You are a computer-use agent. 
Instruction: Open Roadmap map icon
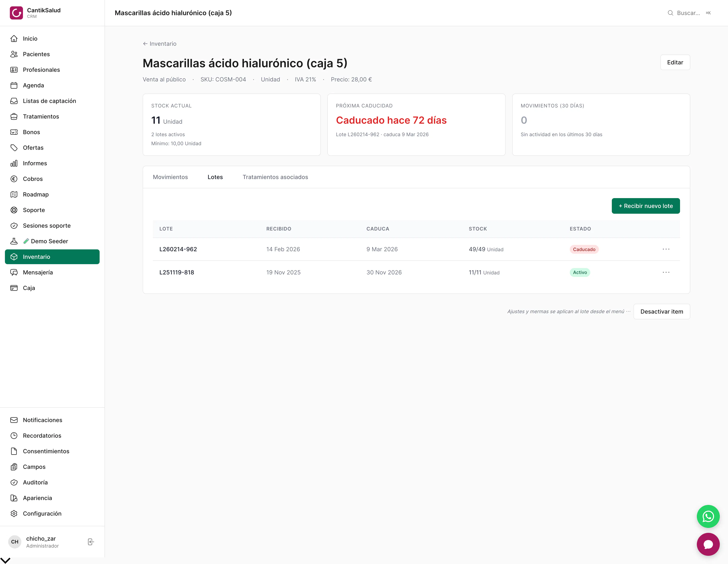14,194
